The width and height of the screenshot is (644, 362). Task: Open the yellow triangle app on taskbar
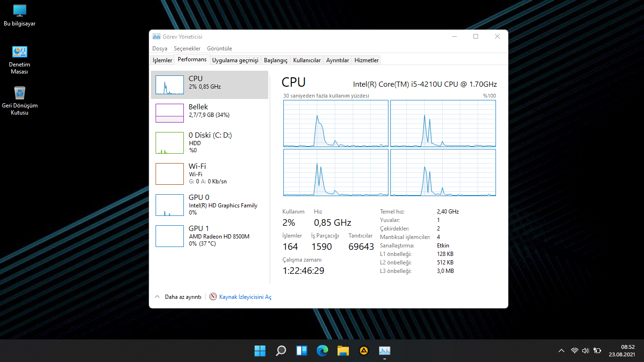point(363,351)
